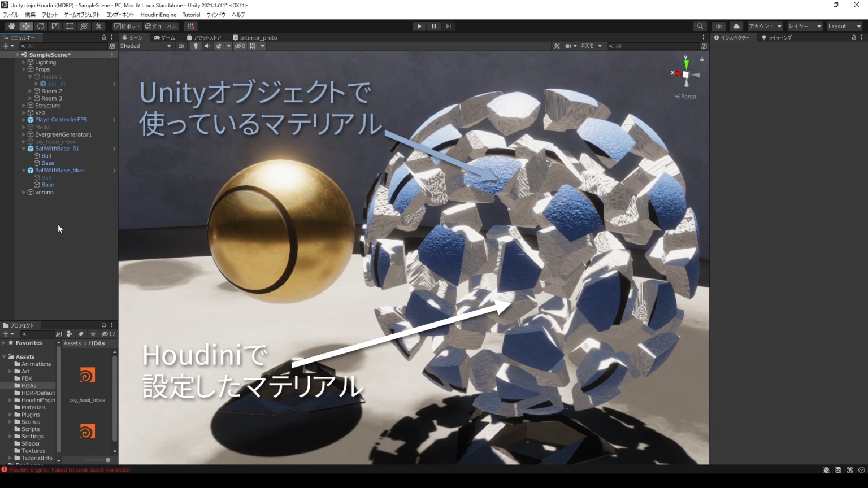Select the pig_head_inbox Houdini asset thumbnail
Image resolution: width=868 pixels, height=488 pixels.
pos(87,374)
